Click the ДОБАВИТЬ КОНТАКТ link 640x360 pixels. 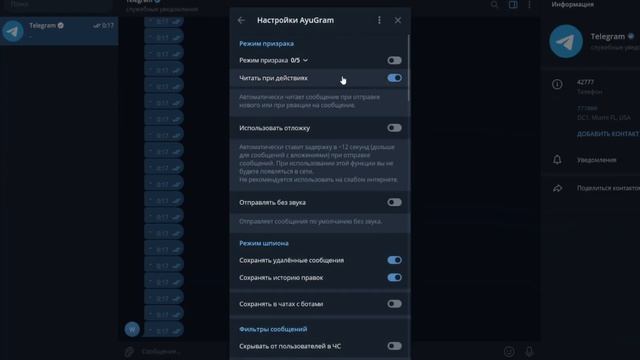[x=608, y=134]
